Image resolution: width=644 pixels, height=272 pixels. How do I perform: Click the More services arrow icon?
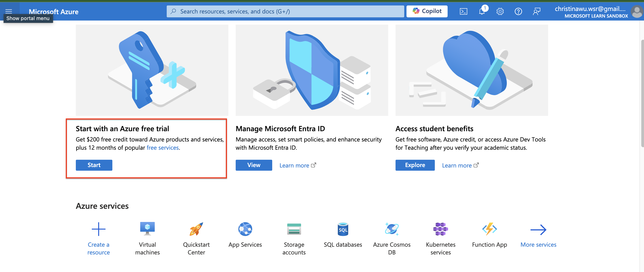(x=538, y=230)
